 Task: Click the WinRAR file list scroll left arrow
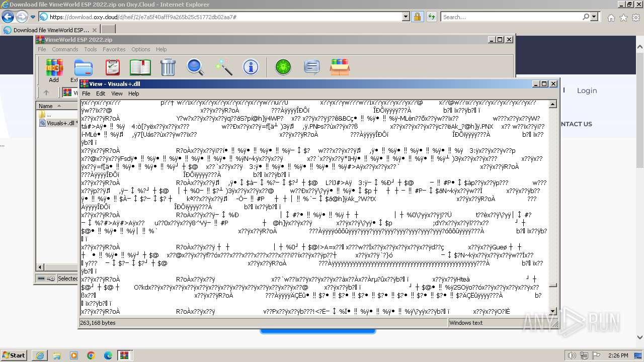click(x=40, y=267)
